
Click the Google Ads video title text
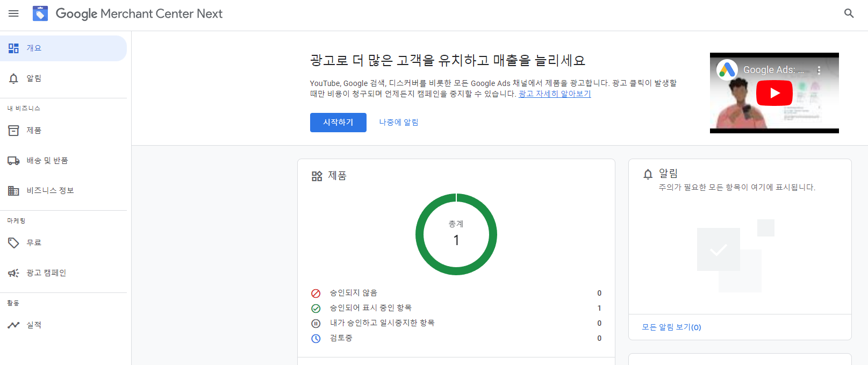[773, 70]
